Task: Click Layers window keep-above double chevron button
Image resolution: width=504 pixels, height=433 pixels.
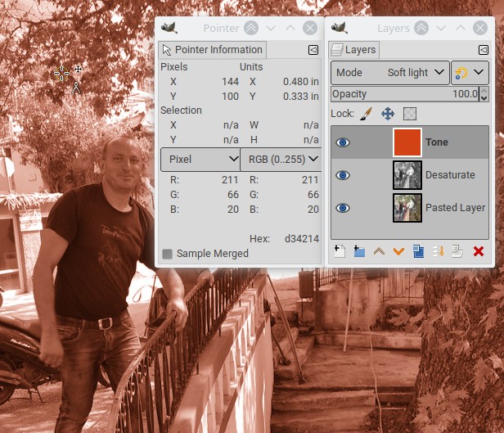Action: click(x=421, y=28)
